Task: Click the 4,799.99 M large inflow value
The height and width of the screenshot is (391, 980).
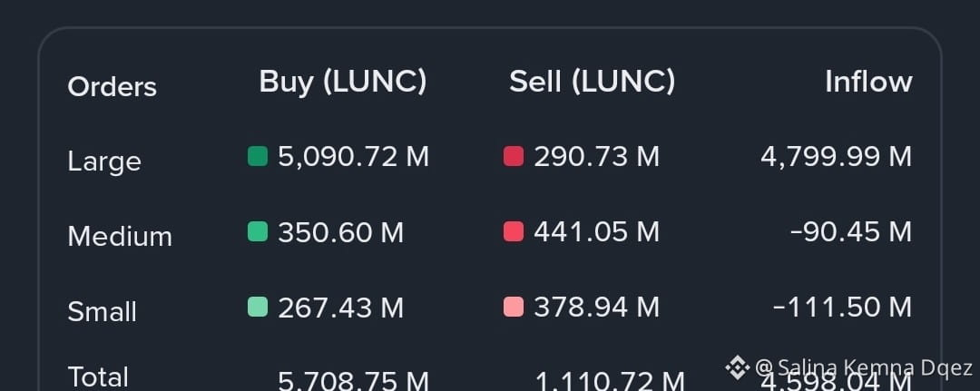Action: coord(836,157)
